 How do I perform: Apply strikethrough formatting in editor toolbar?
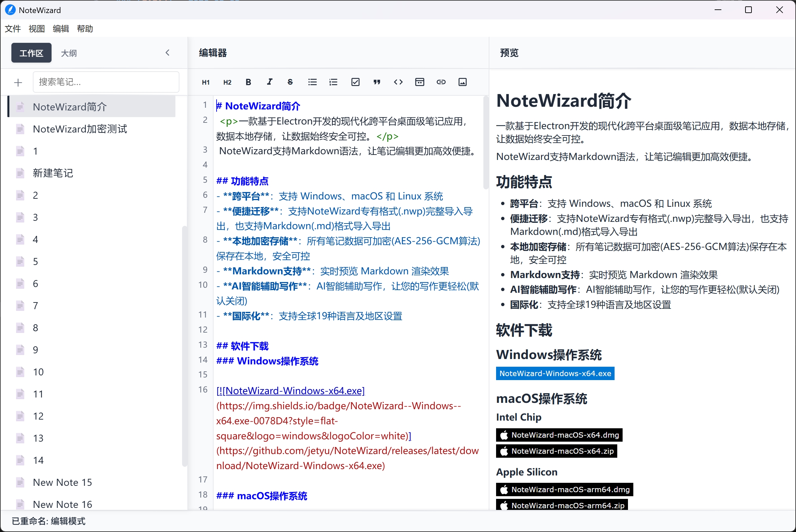[290, 82]
